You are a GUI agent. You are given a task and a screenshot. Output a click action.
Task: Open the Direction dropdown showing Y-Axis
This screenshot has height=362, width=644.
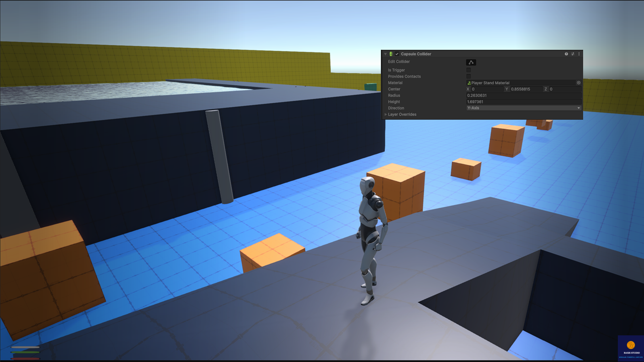pyautogui.click(x=523, y=108)
